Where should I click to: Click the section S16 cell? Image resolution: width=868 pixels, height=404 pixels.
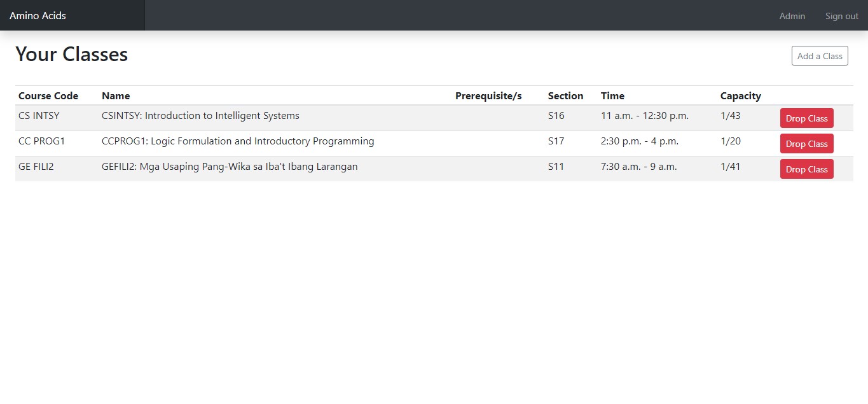556,116
